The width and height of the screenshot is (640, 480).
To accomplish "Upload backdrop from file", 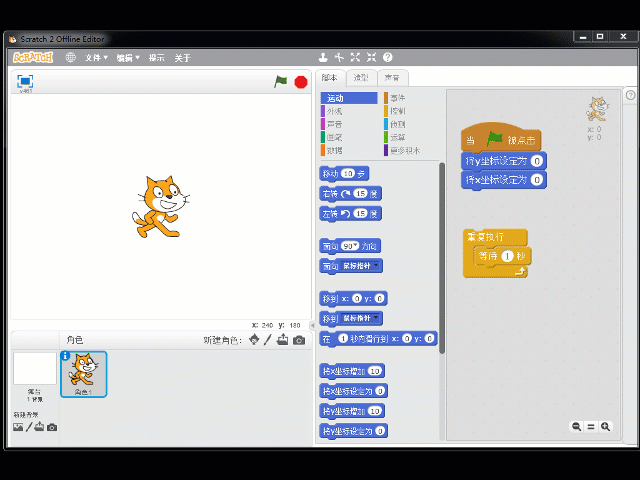I will tap(39, 427).
